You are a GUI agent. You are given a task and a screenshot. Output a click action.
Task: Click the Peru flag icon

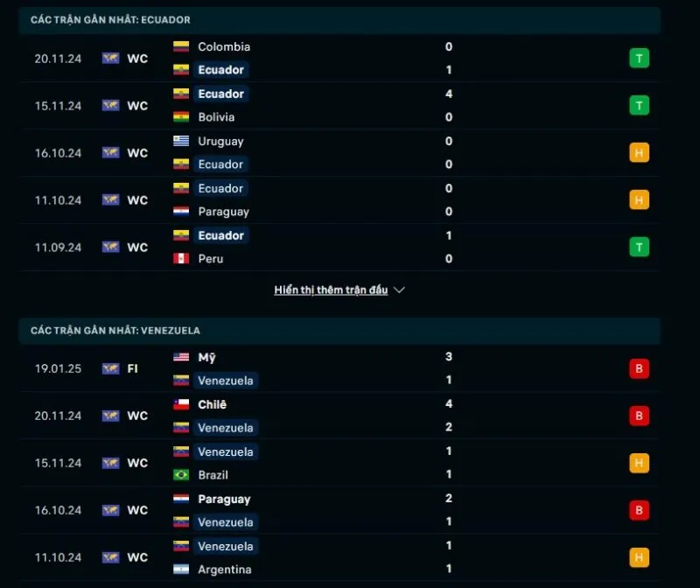pos(181,258)
